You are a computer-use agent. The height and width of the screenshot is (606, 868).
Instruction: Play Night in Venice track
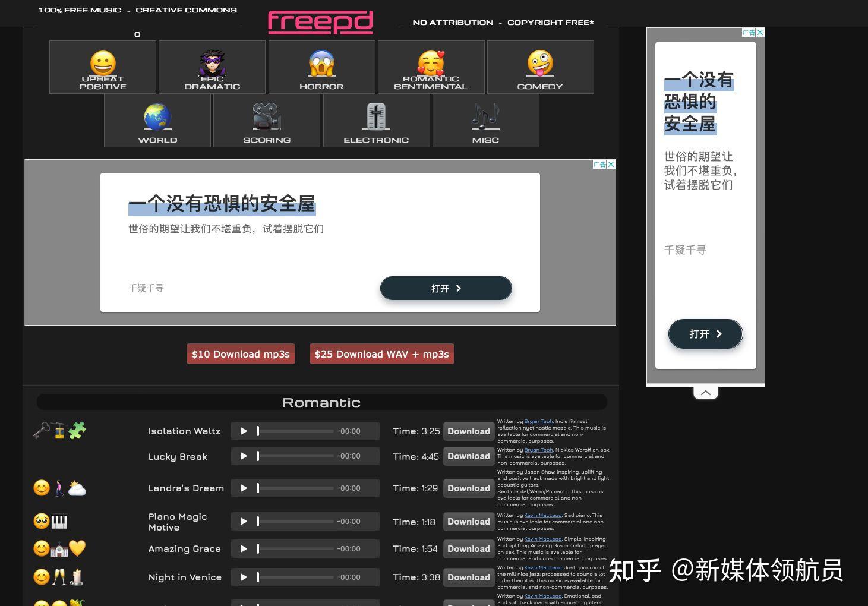(244, 577)
